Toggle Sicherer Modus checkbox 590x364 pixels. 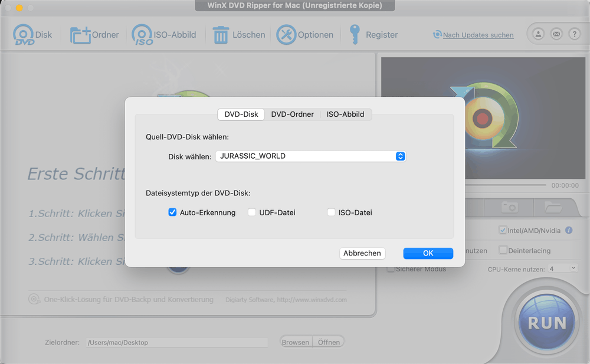click(391, 269)
